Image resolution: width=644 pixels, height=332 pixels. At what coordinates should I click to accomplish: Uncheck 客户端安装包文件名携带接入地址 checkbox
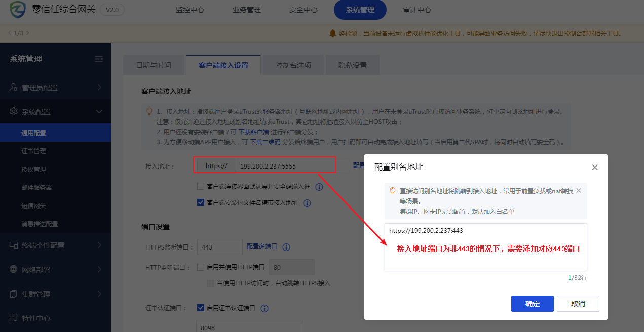pyautogui.click(x=201, y=203)
